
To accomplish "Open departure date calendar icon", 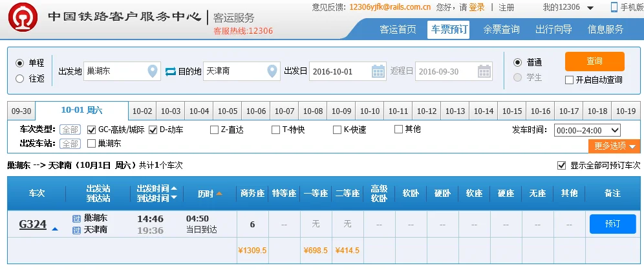I will click(x=378, y=72).
